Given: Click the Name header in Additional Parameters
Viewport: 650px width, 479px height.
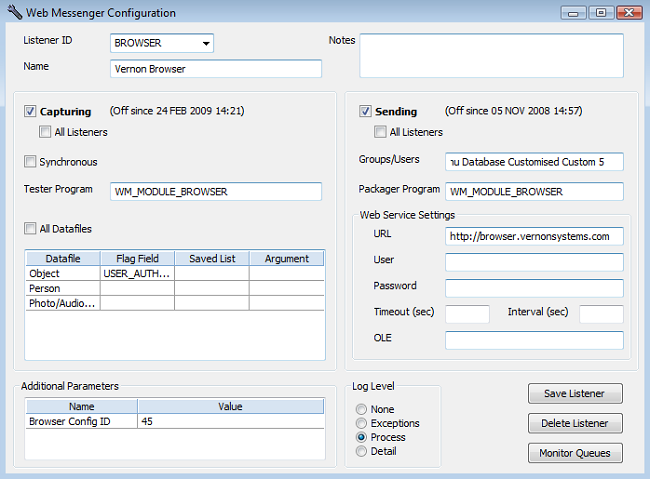Looking at the screenshot, I should pos(82,406).
